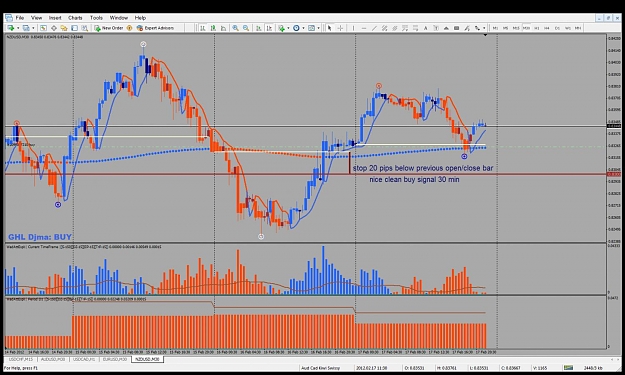Select the crosshair tool
The image size is (625, 375).
[340, 28]
